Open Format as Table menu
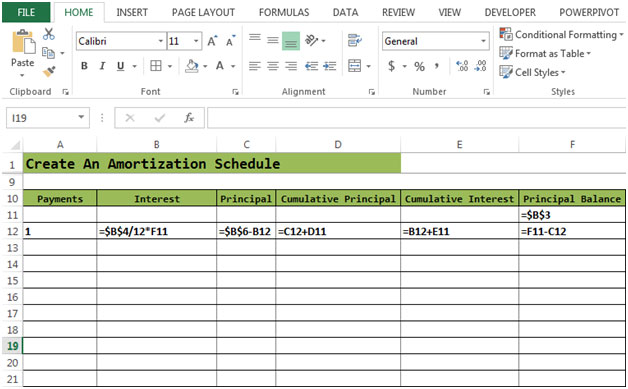Image resolution: width=628 pixels, height=389 pixels. pyautogui.click(x=545, y=53)
